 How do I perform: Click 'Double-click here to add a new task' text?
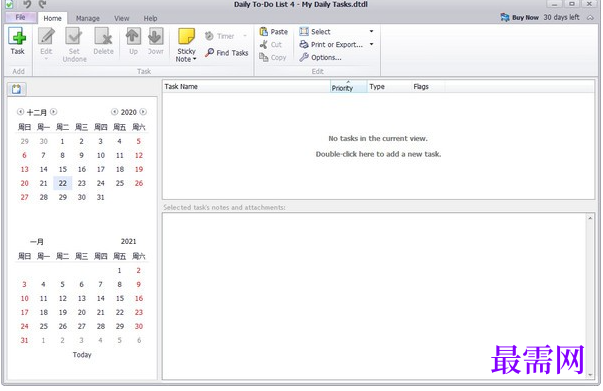[378, 154]
